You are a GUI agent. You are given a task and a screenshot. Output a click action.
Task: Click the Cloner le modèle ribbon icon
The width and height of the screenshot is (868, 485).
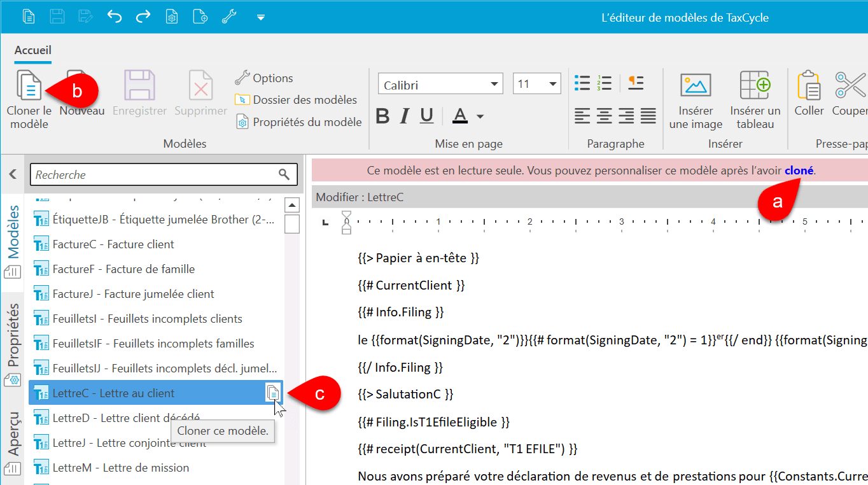(x=29, y=87)
